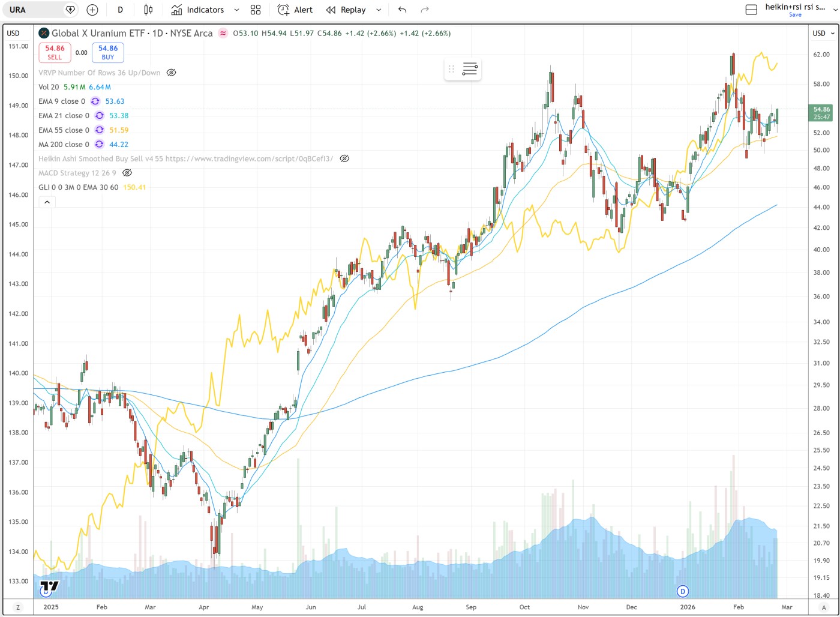This screenshot has width=840, height=617.
Task: Open the USD currency dropdown on the right axis
Action: click(x=823, y=34)
